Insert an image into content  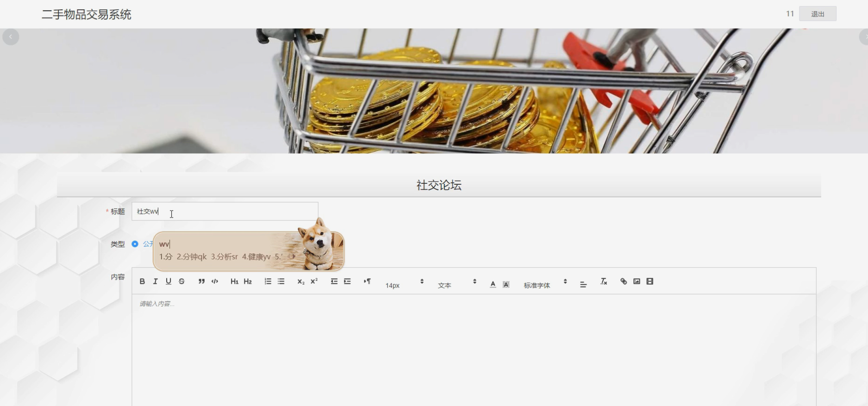tap(637, 281)
